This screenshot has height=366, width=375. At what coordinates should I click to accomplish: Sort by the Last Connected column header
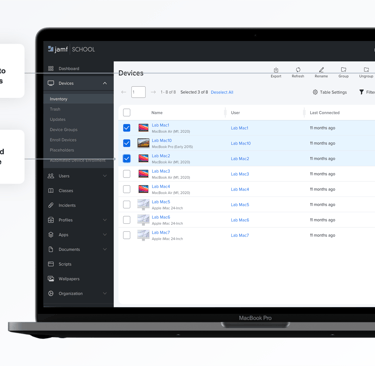pyautogui.click(x=325, y=113)
